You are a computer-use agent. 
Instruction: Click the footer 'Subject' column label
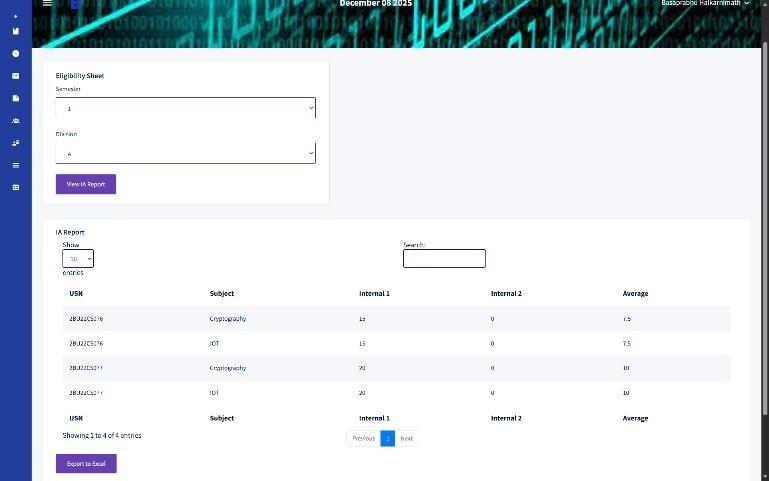click(x=222, y=418)
